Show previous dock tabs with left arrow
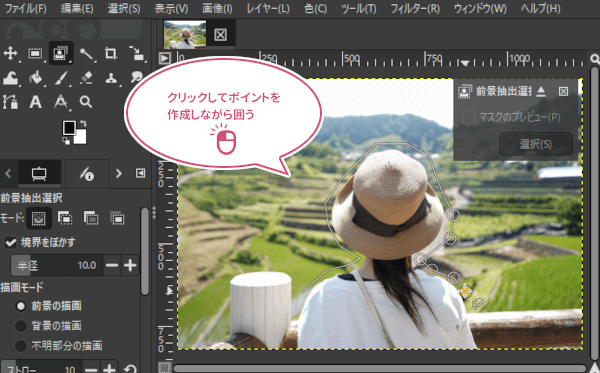 8,173
